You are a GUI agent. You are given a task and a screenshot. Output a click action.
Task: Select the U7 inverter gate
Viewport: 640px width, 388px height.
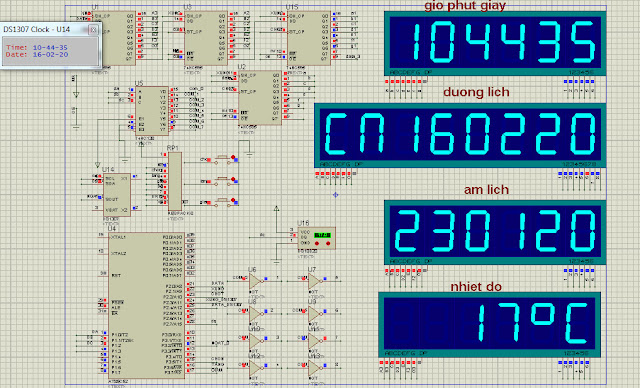[315, 281]
